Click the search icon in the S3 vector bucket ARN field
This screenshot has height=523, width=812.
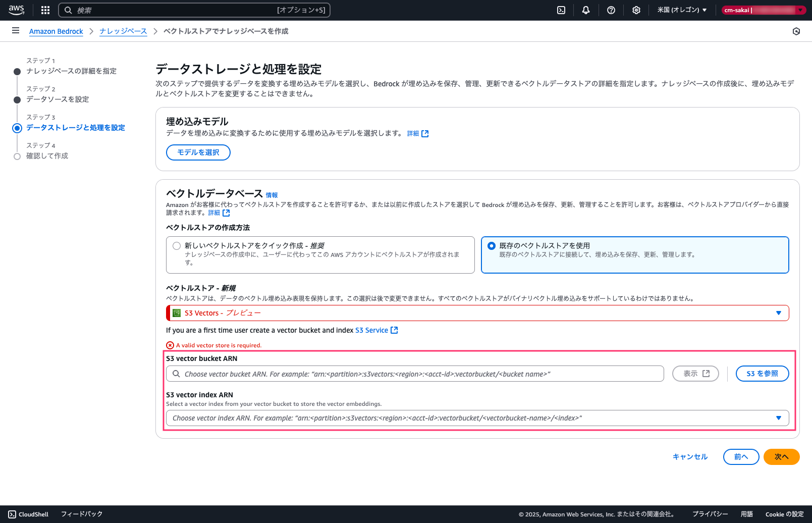[x=176, y=374]
